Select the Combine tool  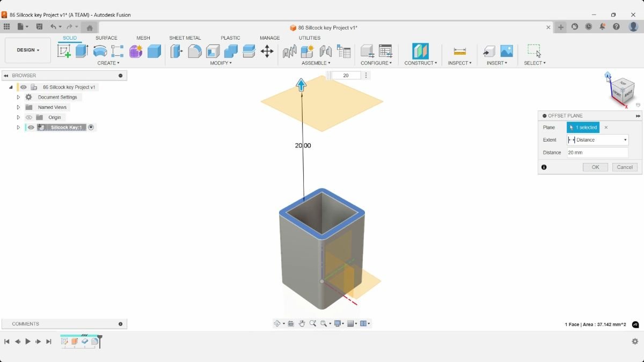[231, 51]
